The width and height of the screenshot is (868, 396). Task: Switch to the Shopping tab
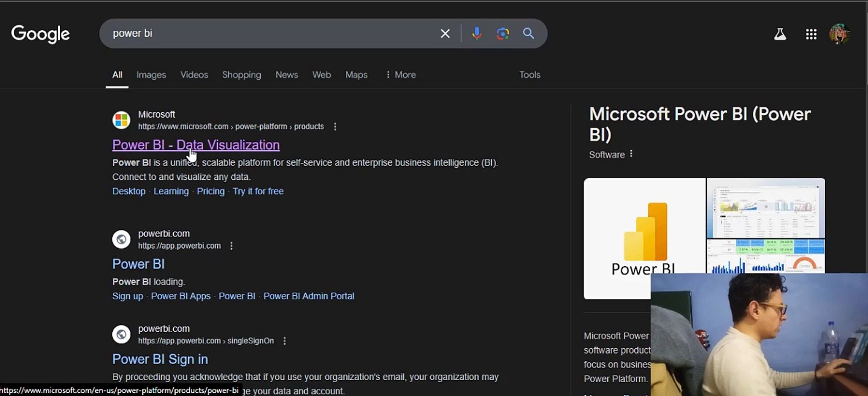(x=241, y=75)
